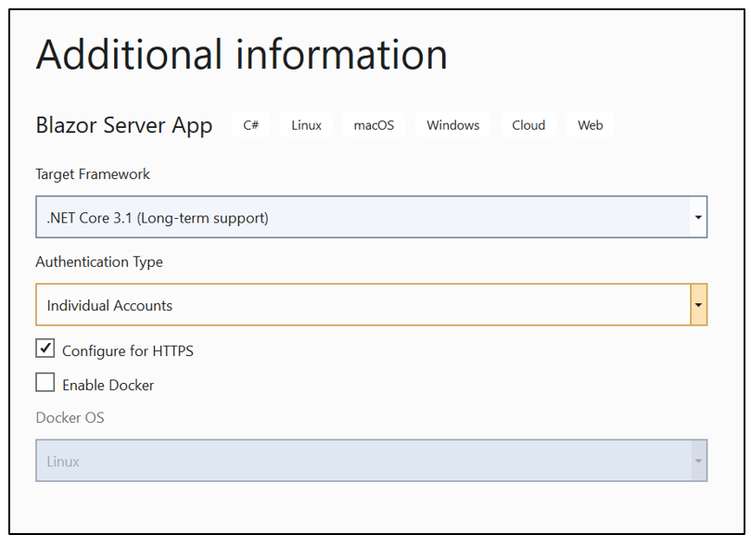Image resolution: width=751 pixels, height=560 pixels.
Task: Select the Windows platform tag
Action: 452,125
